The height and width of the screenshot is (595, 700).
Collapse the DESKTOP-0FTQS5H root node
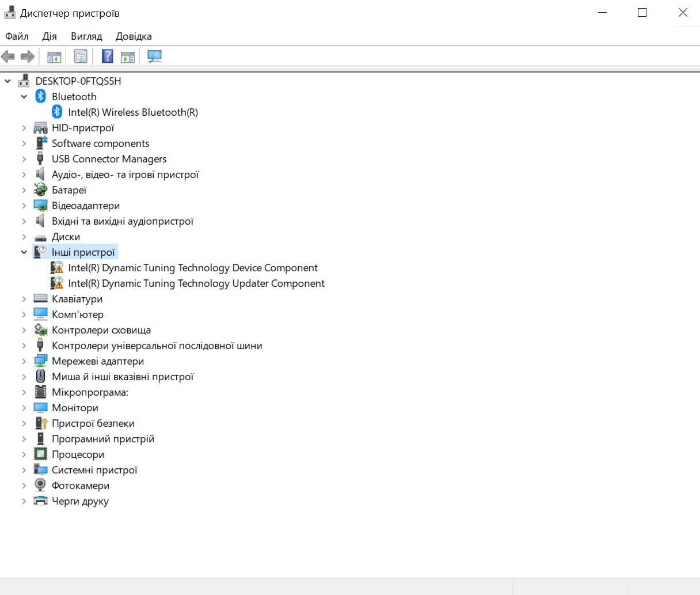(x=7, y=81)
